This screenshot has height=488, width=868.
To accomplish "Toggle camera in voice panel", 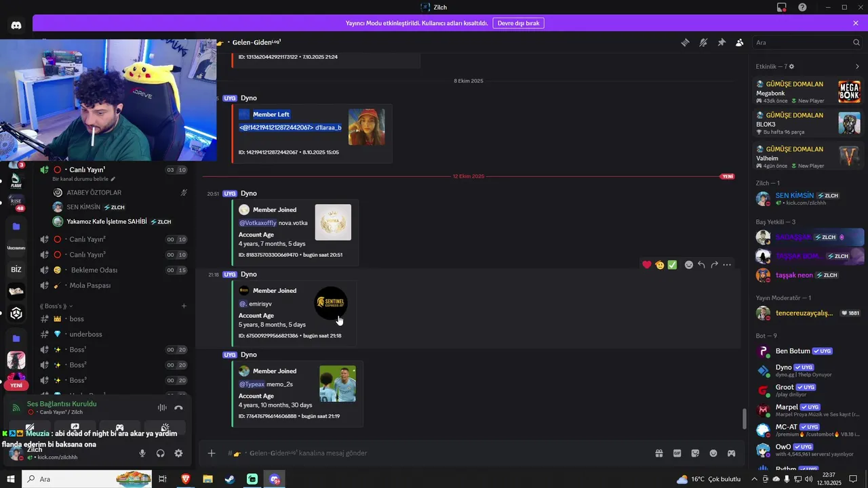I will click(x=30, y=428).
